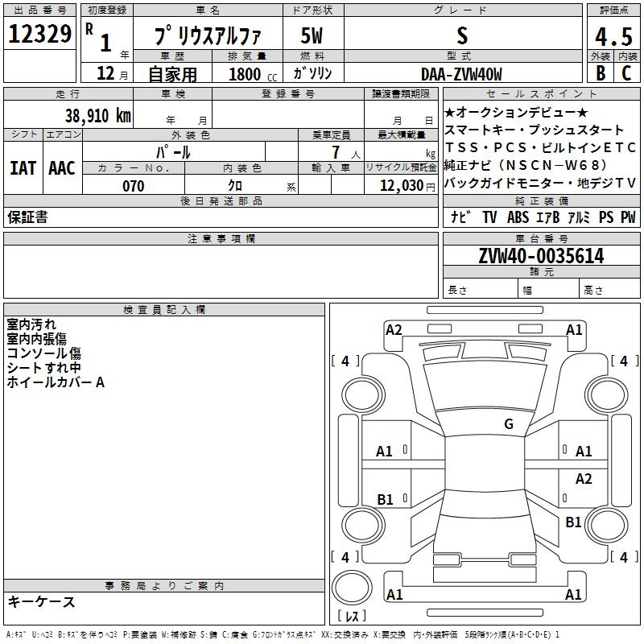Click the exterior rating B
644x644 pixels.
[601, 73]
